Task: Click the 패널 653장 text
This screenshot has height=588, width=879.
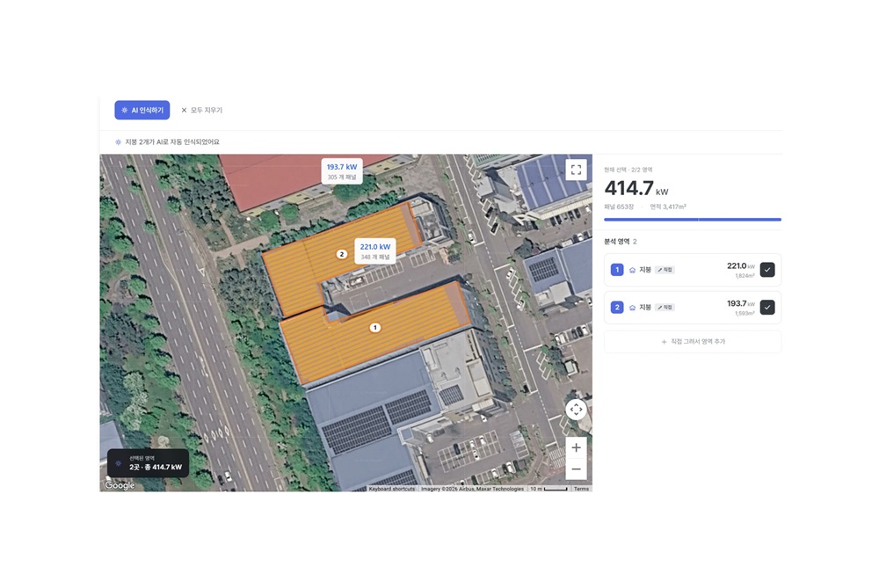Action: [x=619, y=207]
